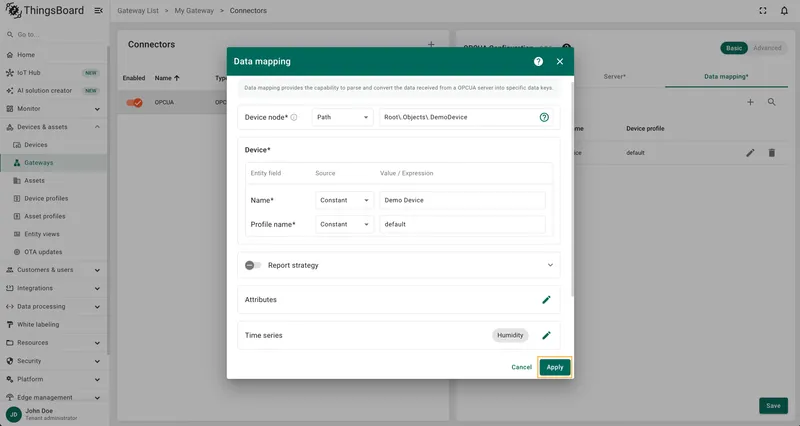The image size is (800, 426).
Task: Edit the default mapping row pencil icon
Action: point(750,153)
